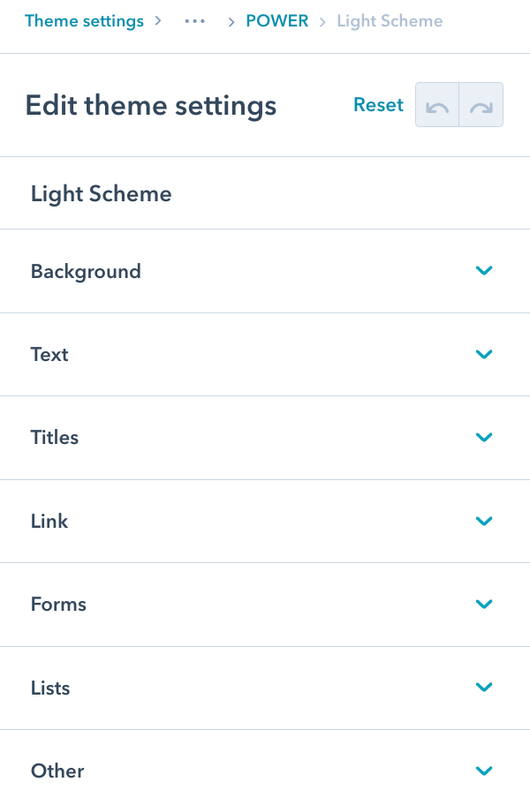Navigate back to Theme settings

pos(84,20)
